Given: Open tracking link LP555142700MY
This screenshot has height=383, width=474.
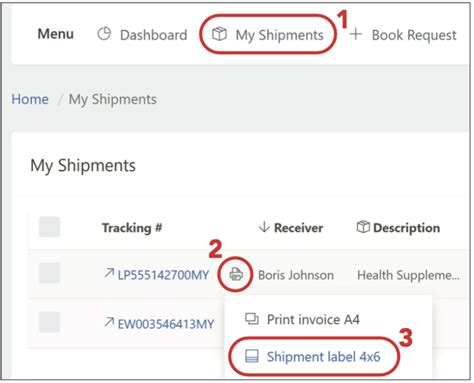Looking at the screenshot, I should point(163,275).
